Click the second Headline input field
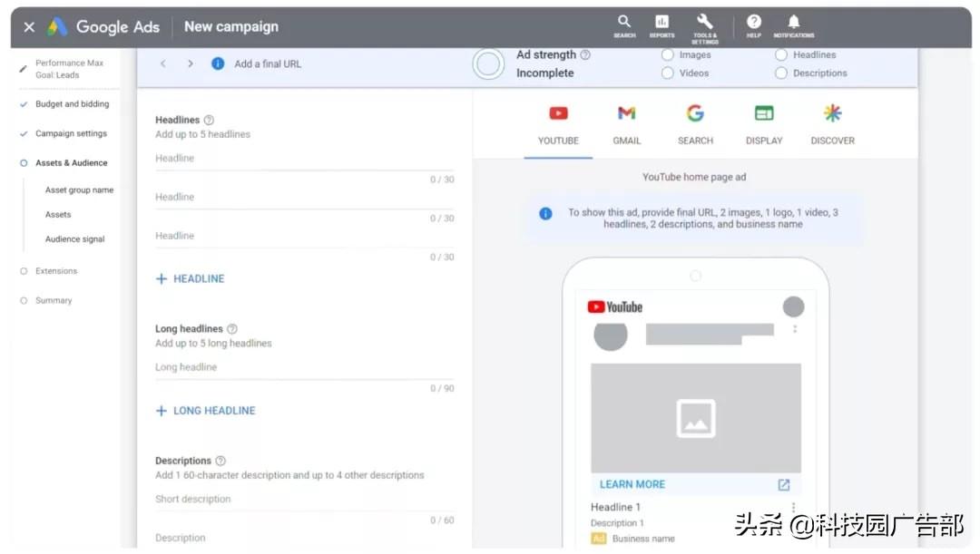This screenshot has width=980, height=554. pyautogui.click(x=304, y=198)
